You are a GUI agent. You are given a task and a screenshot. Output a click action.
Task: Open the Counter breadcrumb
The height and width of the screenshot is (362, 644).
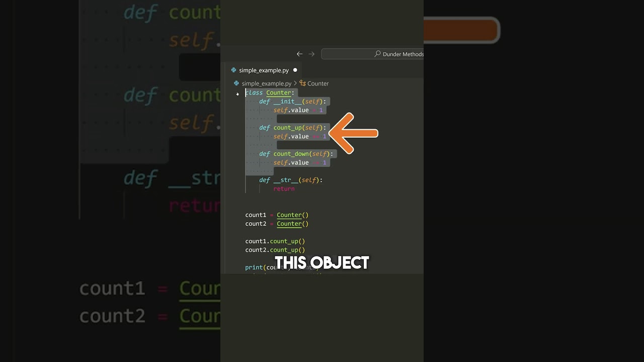(x=317, y=83)
